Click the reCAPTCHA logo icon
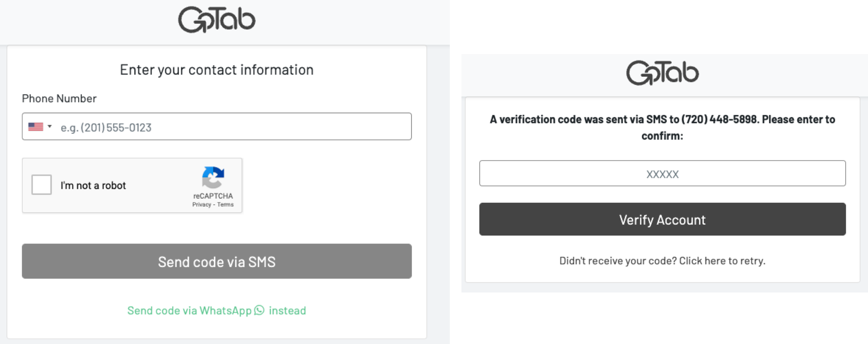This screenshot has height=344, width=868. pos(213,177)
